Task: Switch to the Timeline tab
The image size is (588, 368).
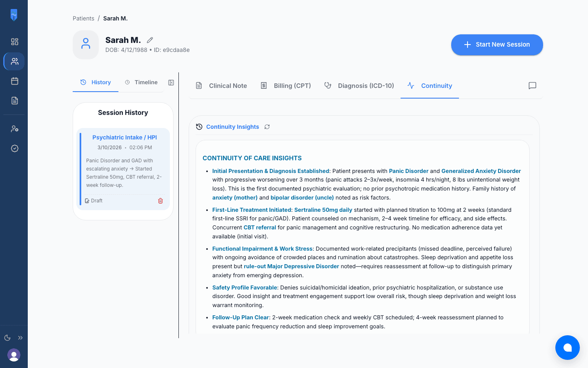Action: click(x=145, y=82)
